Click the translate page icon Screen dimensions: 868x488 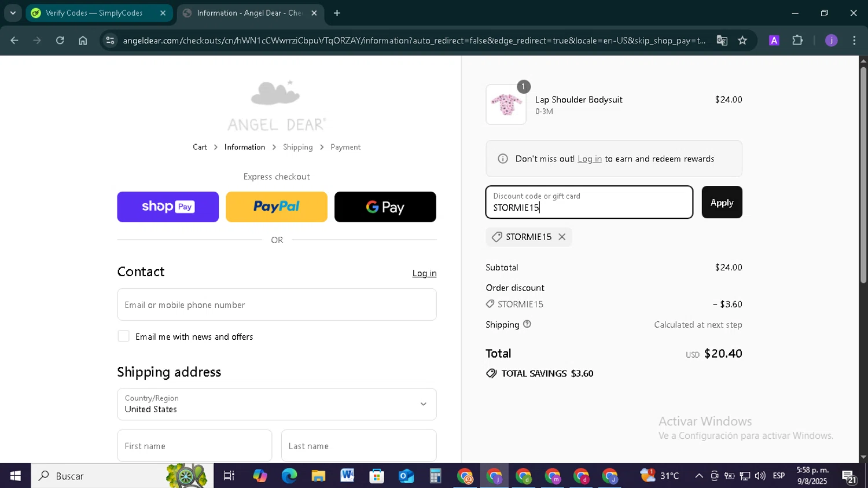(722, 41)
